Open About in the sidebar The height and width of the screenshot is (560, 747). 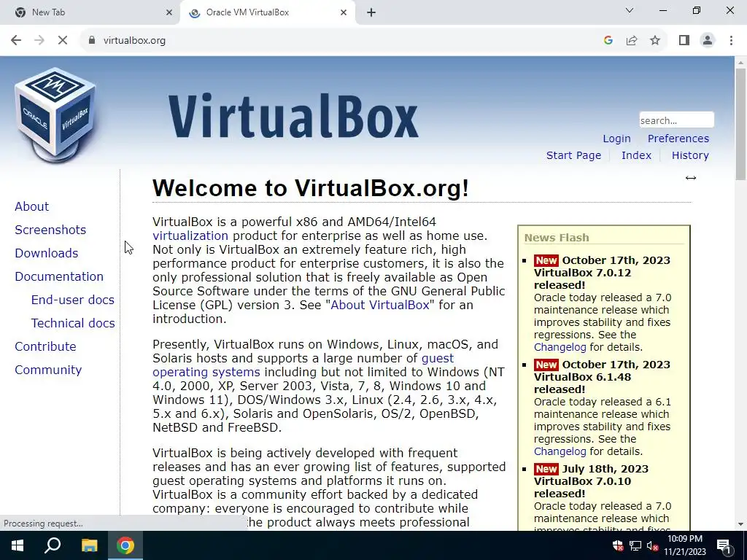31,206
